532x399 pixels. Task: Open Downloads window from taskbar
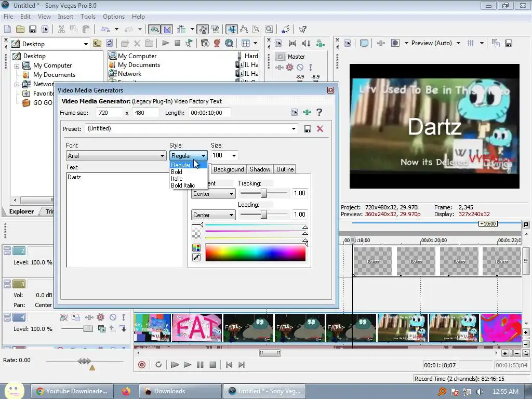click(180, 391)
